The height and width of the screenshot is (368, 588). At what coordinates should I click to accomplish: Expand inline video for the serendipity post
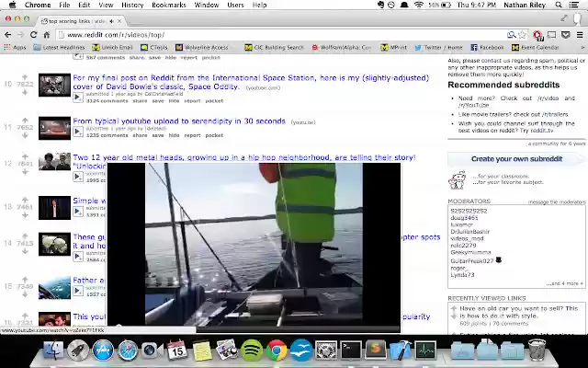77,132
